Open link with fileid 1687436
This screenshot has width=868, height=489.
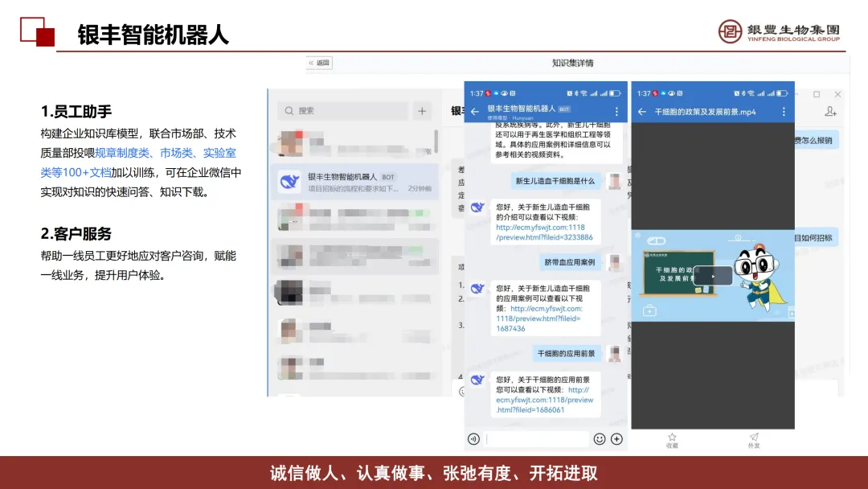pos(539,318)
